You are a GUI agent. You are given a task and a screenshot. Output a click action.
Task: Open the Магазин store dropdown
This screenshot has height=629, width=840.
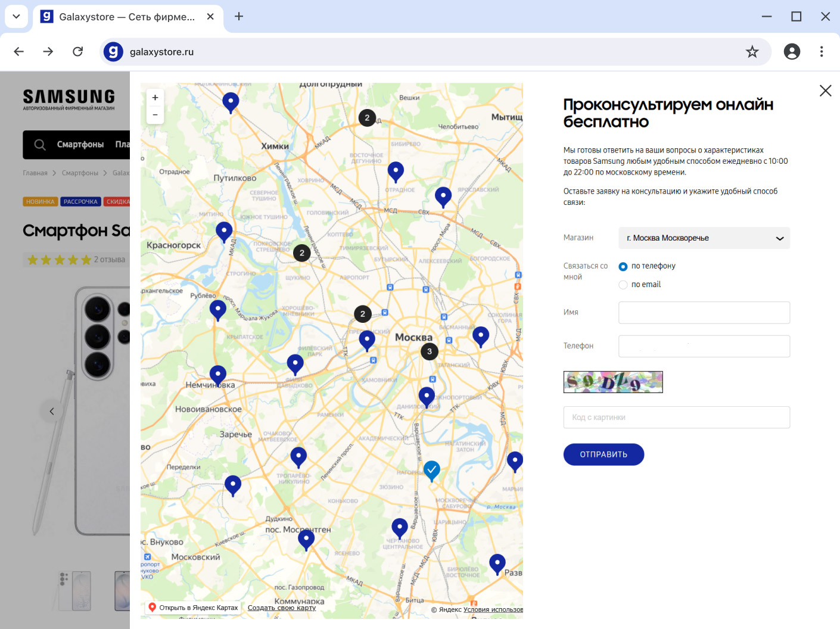(704, 238)
